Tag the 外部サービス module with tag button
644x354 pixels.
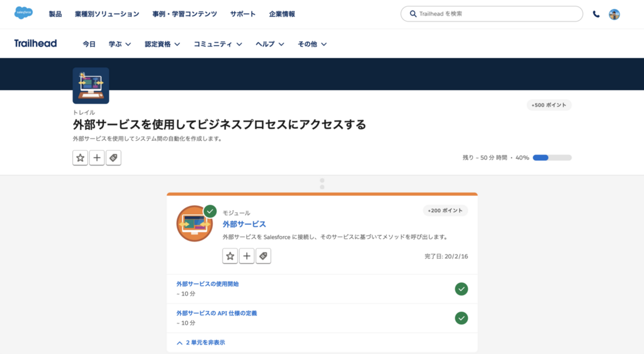click(x=263, y=256)
